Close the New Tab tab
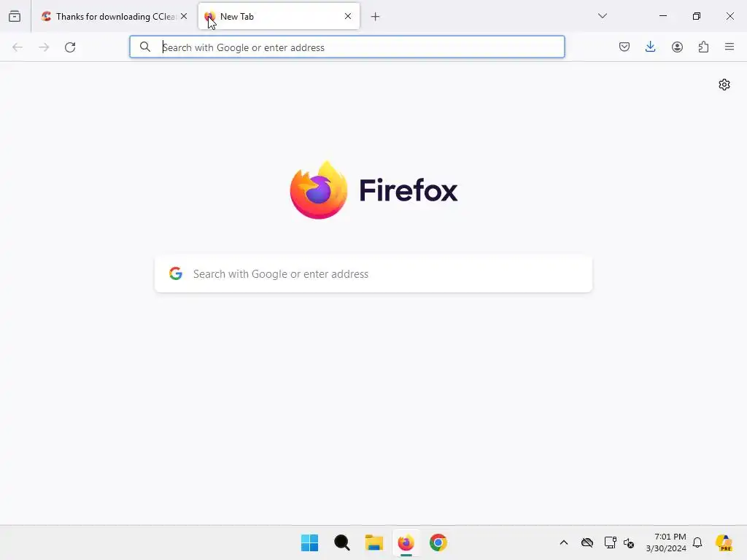Screen dimensions: 747x560 (348, 16)
